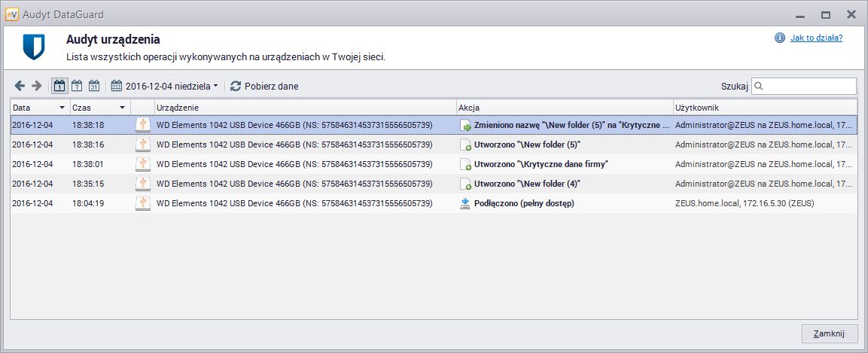
Task: Open the Czas column filter arrow
Action: tap(123, 107)
